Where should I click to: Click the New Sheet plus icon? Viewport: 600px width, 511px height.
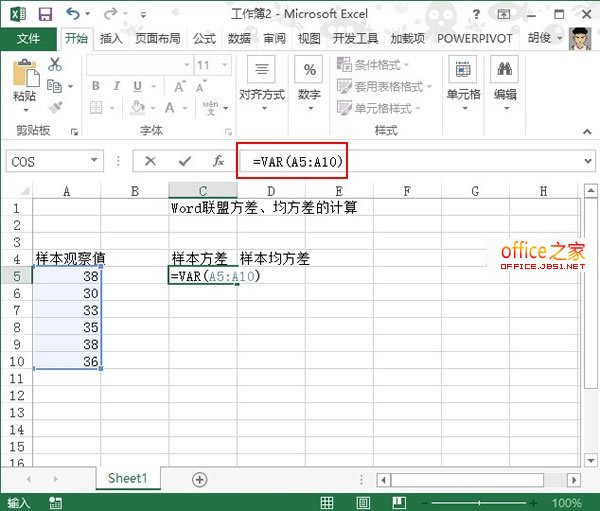[200, 479]
